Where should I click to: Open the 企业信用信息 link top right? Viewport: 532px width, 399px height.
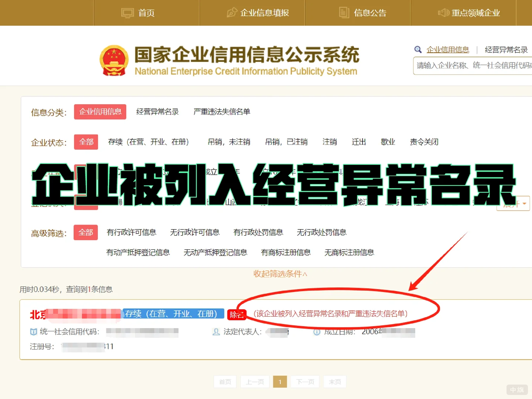pos(448,49)
